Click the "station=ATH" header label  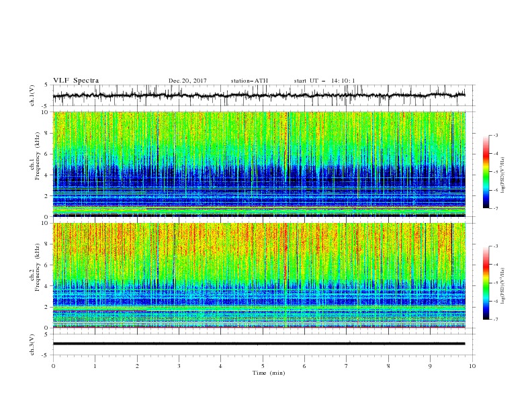click(x=249, y=81)
